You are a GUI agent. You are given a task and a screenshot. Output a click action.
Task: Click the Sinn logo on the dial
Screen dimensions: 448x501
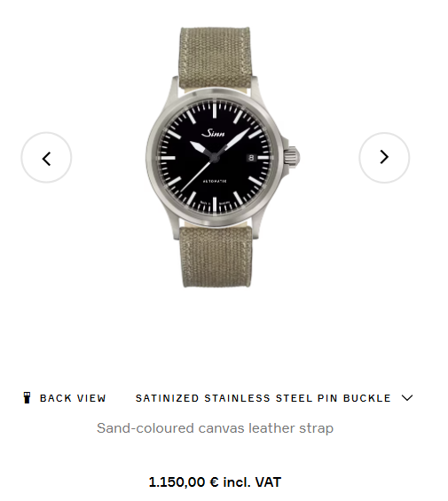[x=213, y=133]
